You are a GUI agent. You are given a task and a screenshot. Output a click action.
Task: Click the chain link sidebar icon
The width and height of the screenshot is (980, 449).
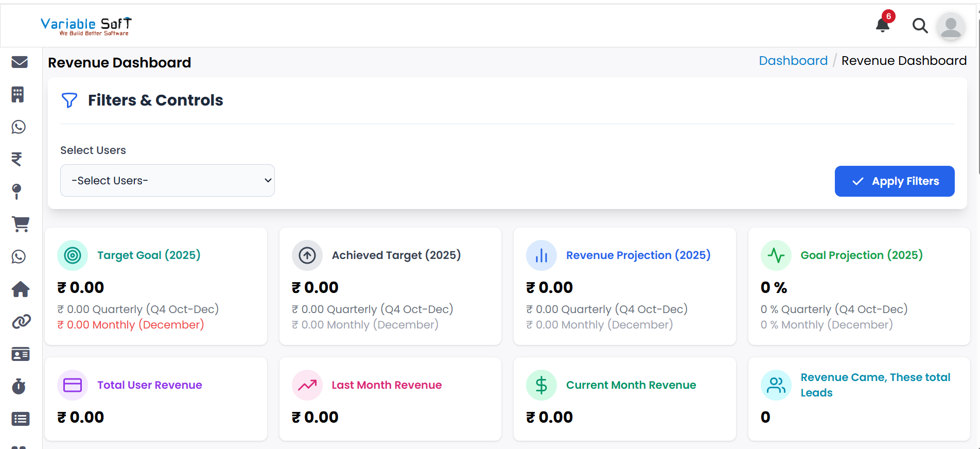click(21, 322)
